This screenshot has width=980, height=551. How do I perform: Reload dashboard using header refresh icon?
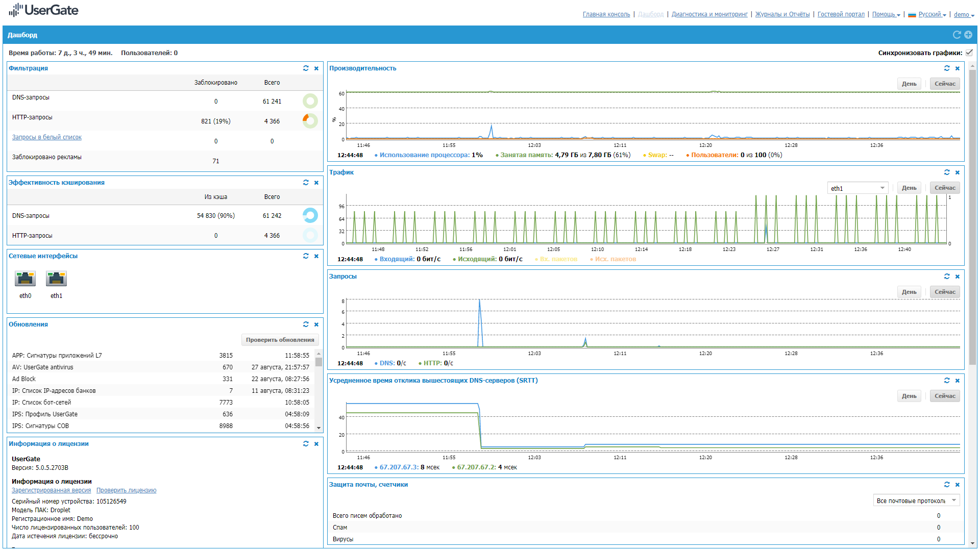[957, 35]
